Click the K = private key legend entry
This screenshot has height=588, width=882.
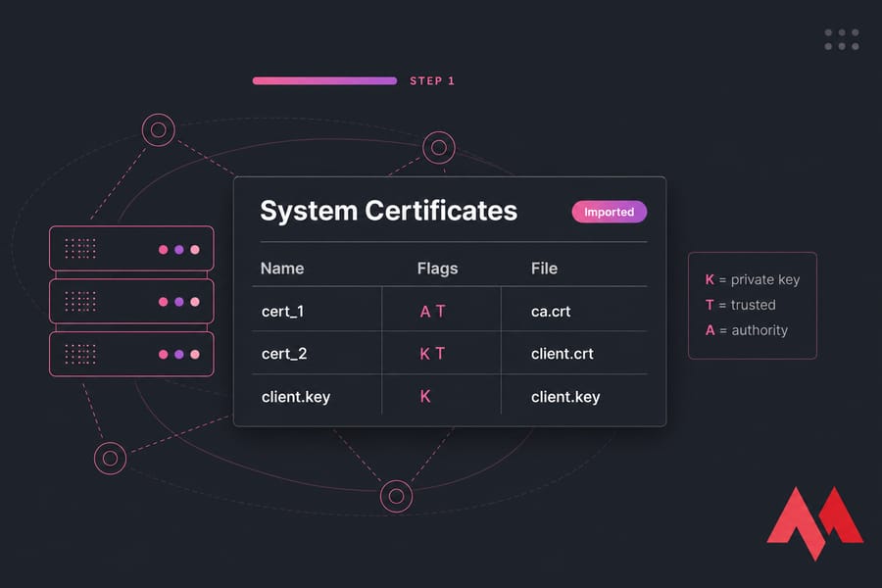coord(753,279)
